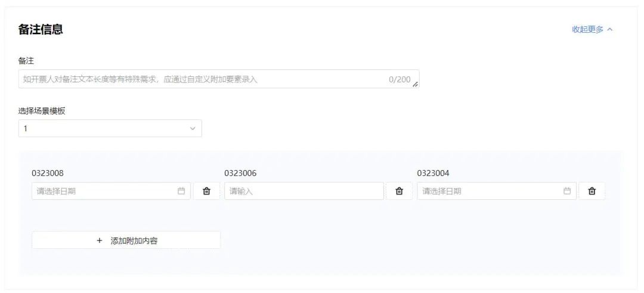Click the 0323004 label

click(434, 174)
